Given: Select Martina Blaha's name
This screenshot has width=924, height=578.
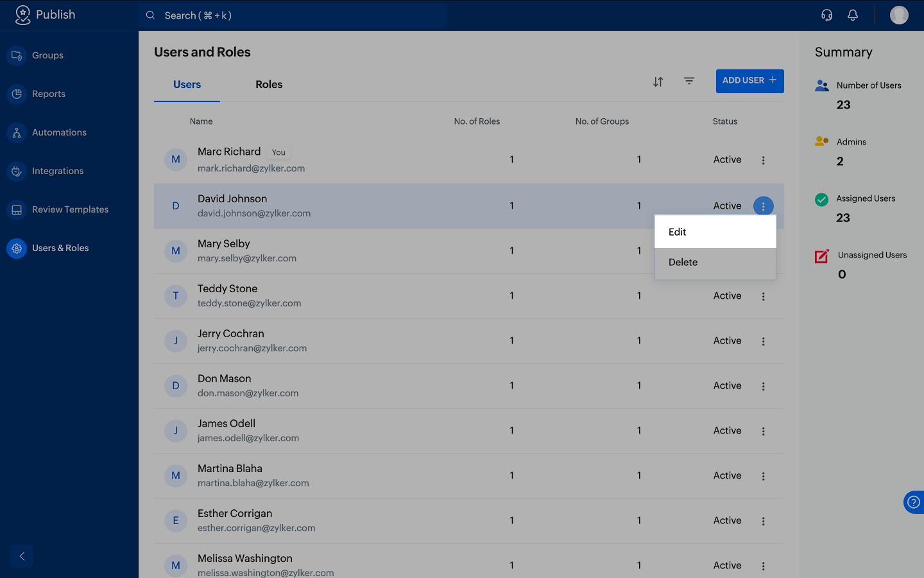Looking at the screenshot, I should (230, 469).
